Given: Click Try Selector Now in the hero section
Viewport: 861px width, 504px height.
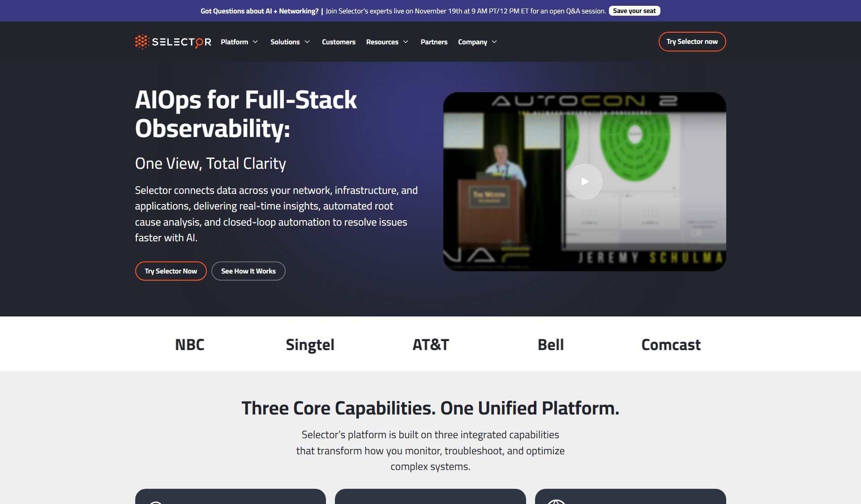Looking at the screenshot, I should [x=171, y=271].
